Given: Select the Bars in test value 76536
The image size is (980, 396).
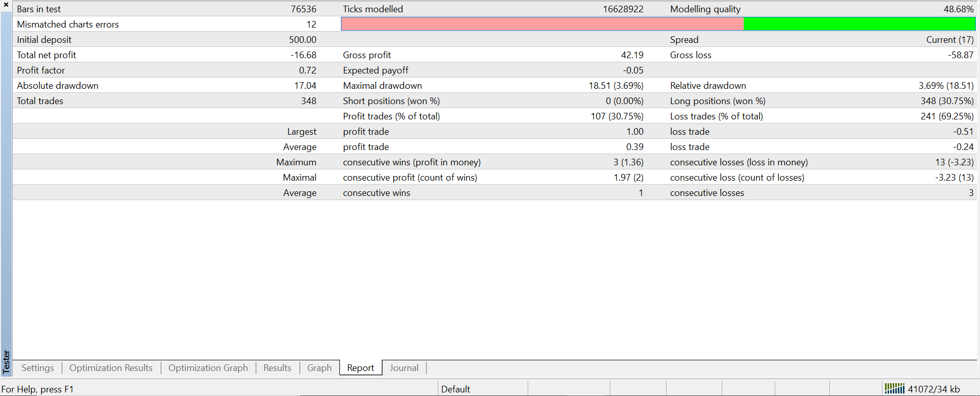Looking at the screenshot, I should (x=304, y=9).
